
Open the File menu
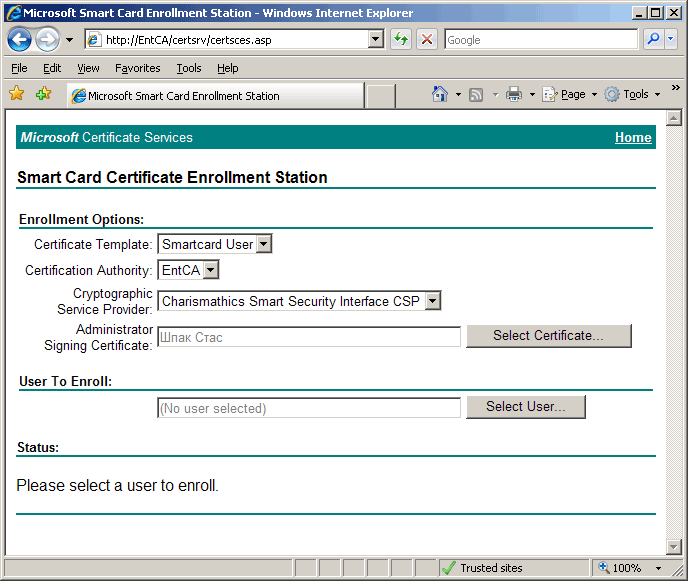click(19, 68)
